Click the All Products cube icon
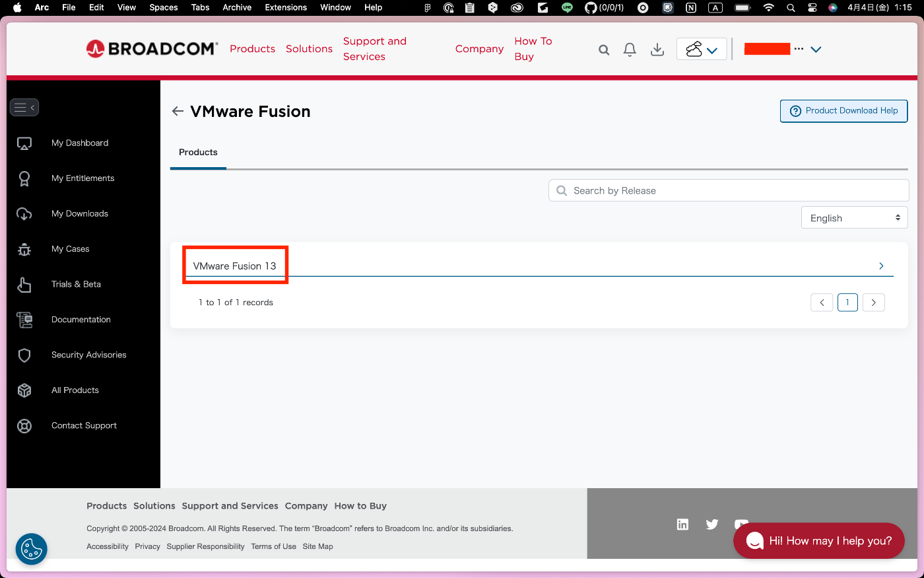The width and height of the screenshot is (924, 578). (x=24, y=390)
